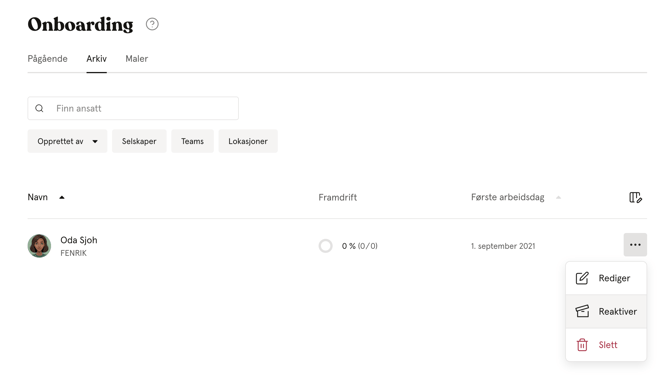The width and height of the screenshot is (670, 377).
Task: Focus the Finn ansatt search field
Action: [x=133, y=108]
